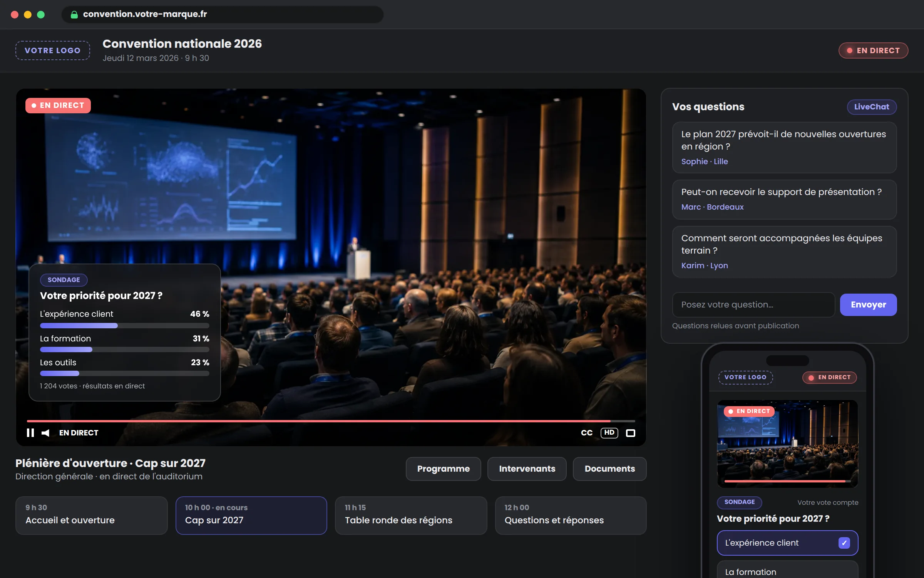Click the L'expérience client result bar
The height and width of the screenshot is (578, 924).
point(124,326)
